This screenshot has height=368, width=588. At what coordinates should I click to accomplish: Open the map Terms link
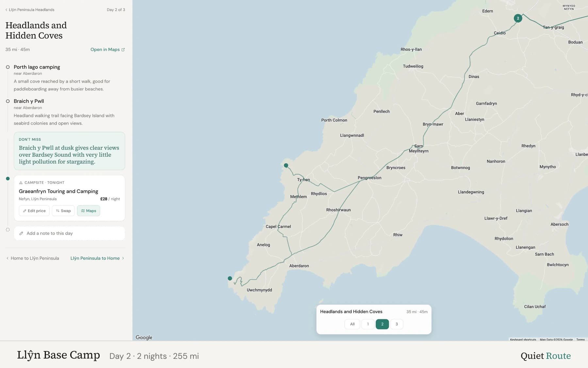(580, 340)
